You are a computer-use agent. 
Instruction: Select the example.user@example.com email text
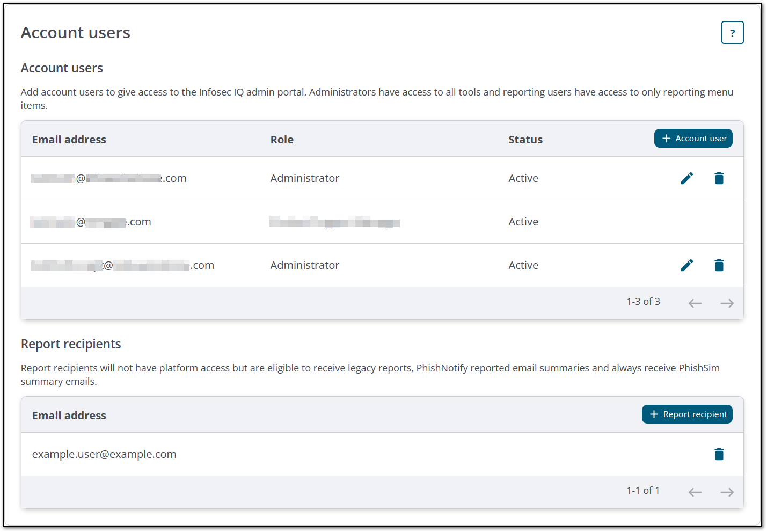[104, 454]
